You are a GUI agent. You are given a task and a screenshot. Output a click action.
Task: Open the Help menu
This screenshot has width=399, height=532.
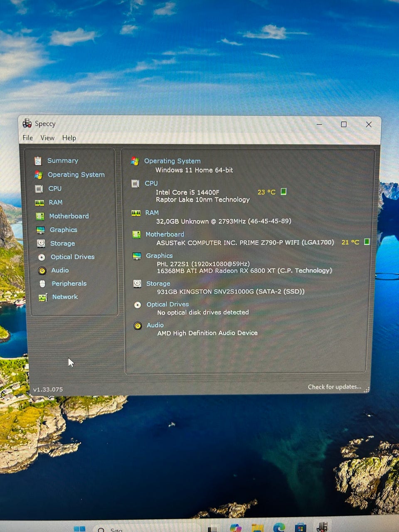pyautogui.click(x=69, y=138)
